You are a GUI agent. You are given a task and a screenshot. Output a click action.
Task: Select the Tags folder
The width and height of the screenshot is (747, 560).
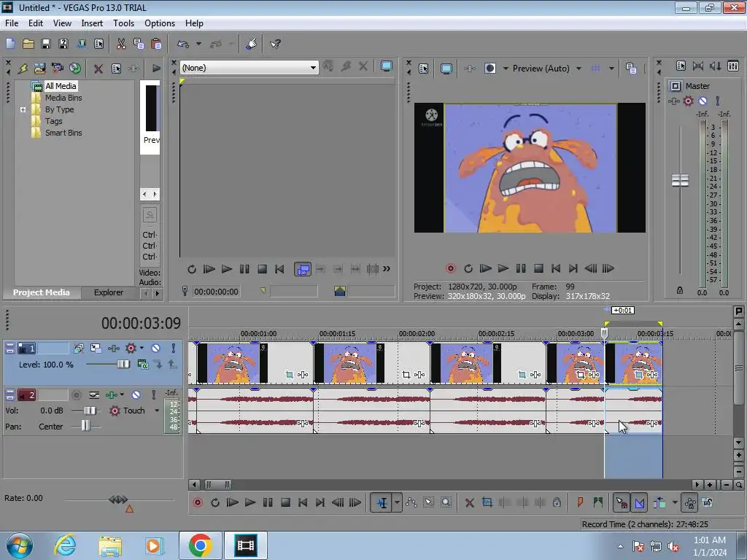click(53, 121)
